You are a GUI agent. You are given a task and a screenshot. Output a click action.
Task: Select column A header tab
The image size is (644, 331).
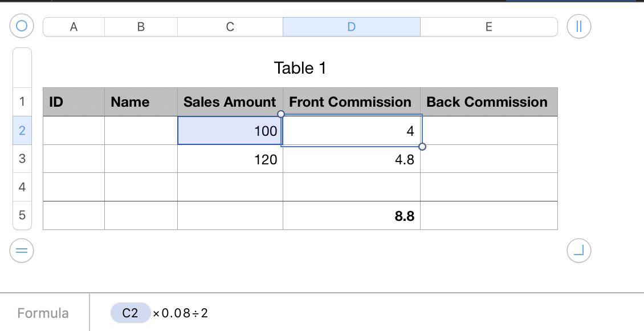pyautogui.click(x=74, y=26)
